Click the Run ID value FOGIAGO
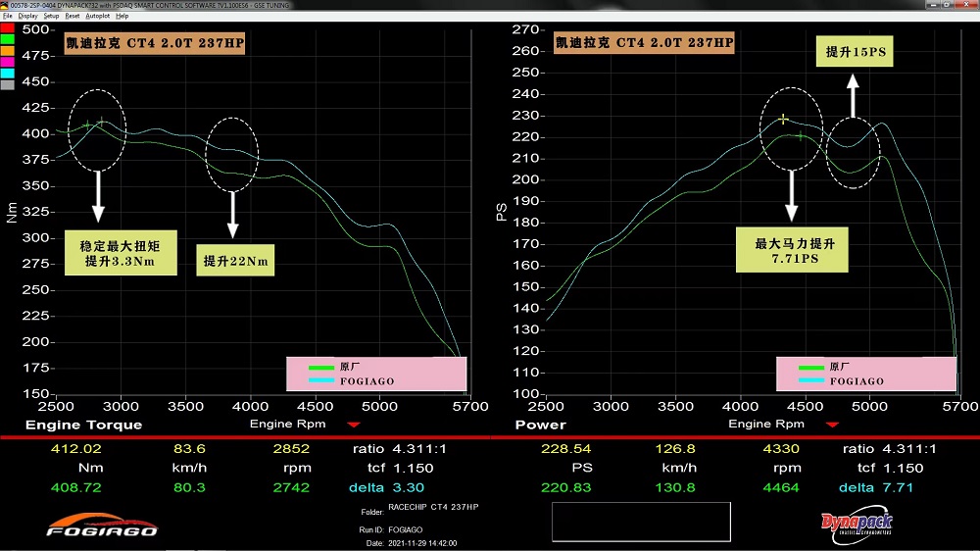980x551 pixels. [405, 529]
